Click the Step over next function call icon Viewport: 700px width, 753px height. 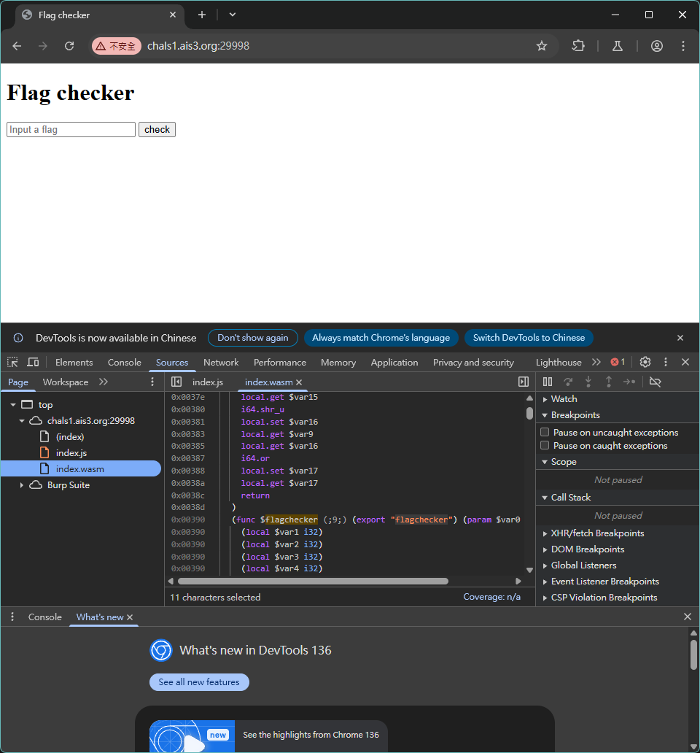[x=568, y=382]
